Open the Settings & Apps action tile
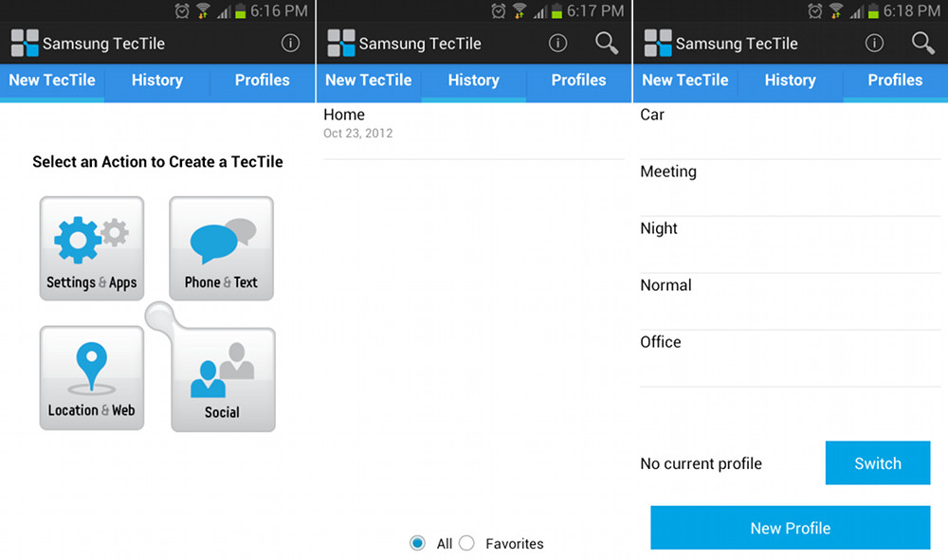 click(92, 248)
